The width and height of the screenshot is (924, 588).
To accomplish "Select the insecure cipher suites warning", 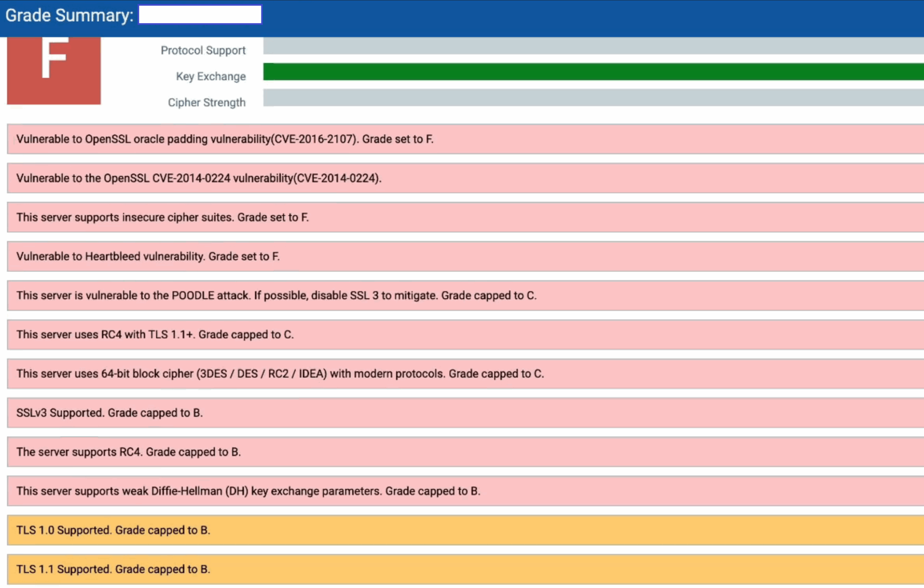I will point(466,217).
